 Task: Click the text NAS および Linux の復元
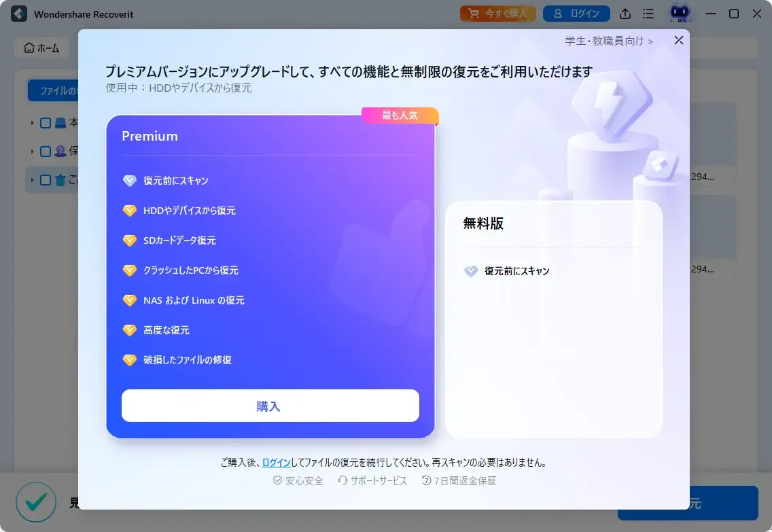[x=194, y=300]
